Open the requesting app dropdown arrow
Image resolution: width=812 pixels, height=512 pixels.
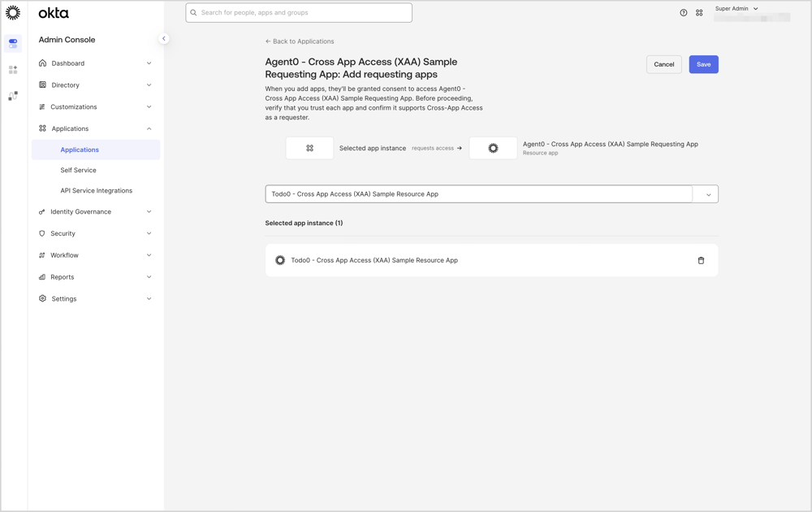point(708,194)
